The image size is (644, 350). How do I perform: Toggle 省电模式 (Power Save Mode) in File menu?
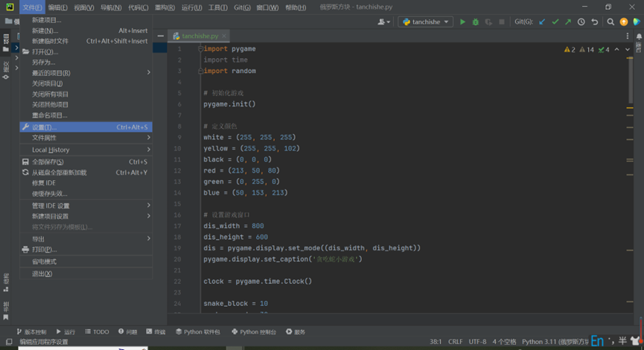pos(44,262)
